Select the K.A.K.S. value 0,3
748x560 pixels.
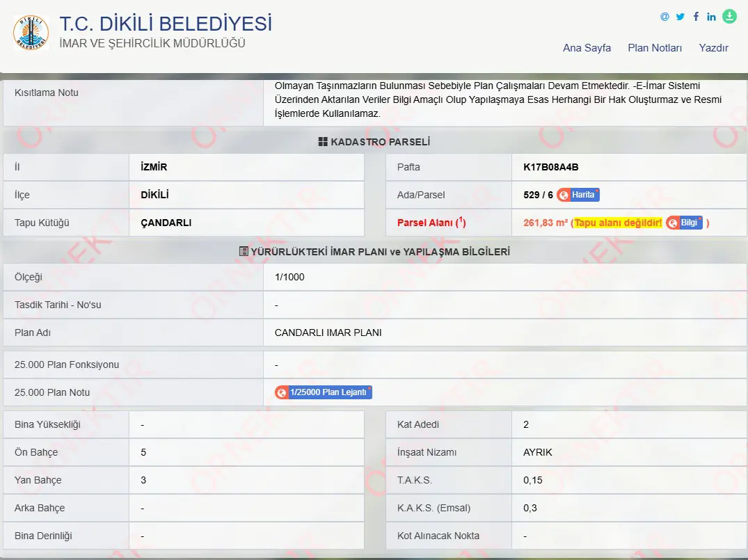[530, 508]
